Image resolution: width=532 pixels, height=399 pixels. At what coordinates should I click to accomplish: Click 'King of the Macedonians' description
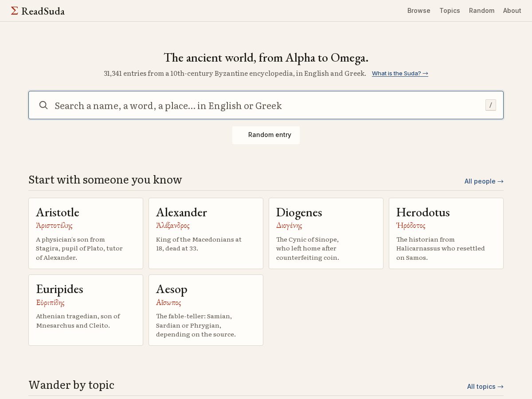[199, 244]
